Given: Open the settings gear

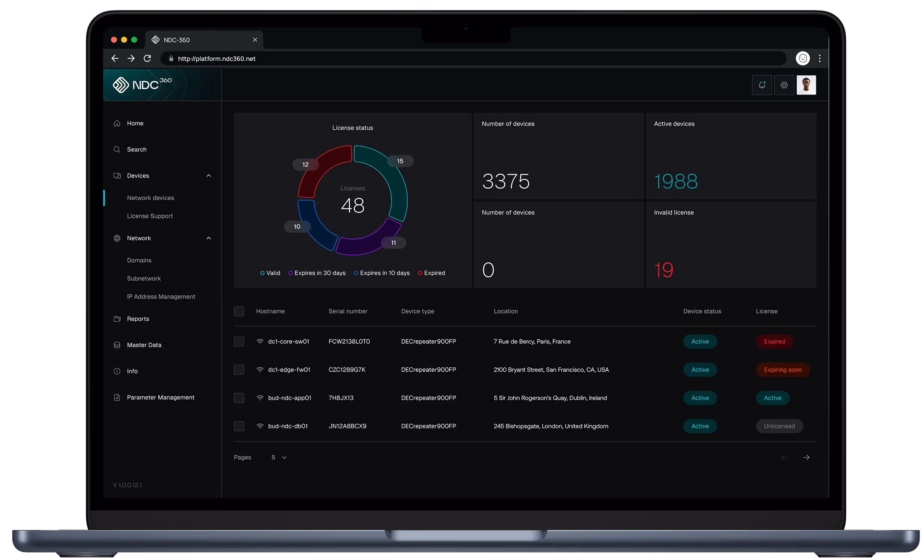Looking at the screenshot, I should (784, 85).
